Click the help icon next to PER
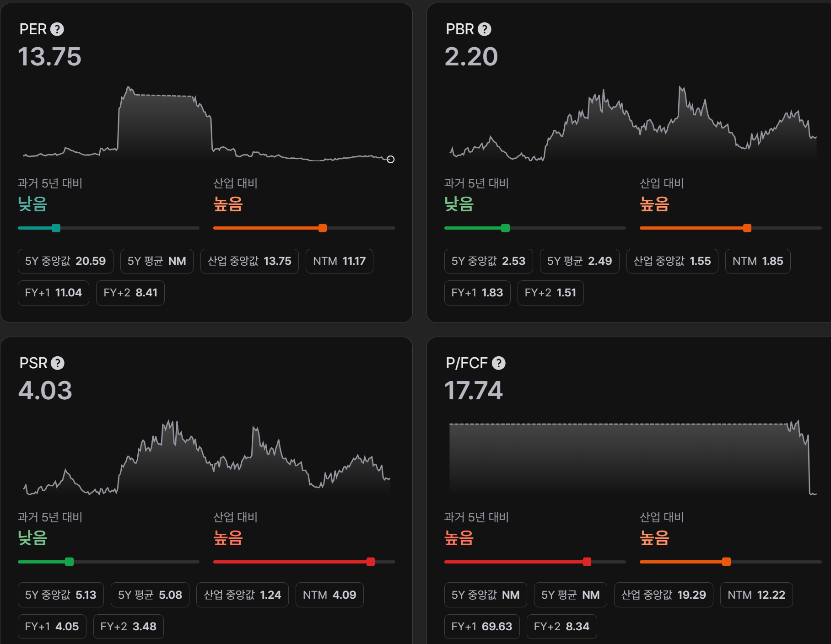This screenshot has height=644, width=831. 57,29
